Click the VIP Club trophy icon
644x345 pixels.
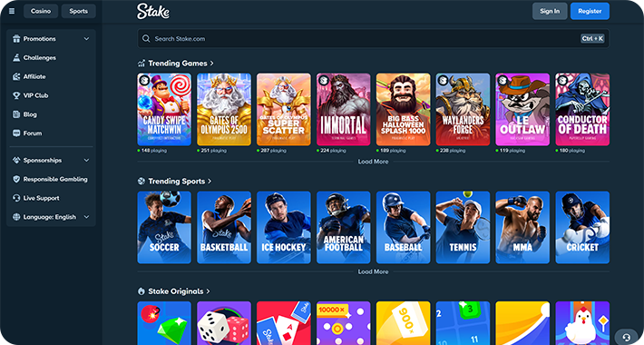(x=16, y=95)
